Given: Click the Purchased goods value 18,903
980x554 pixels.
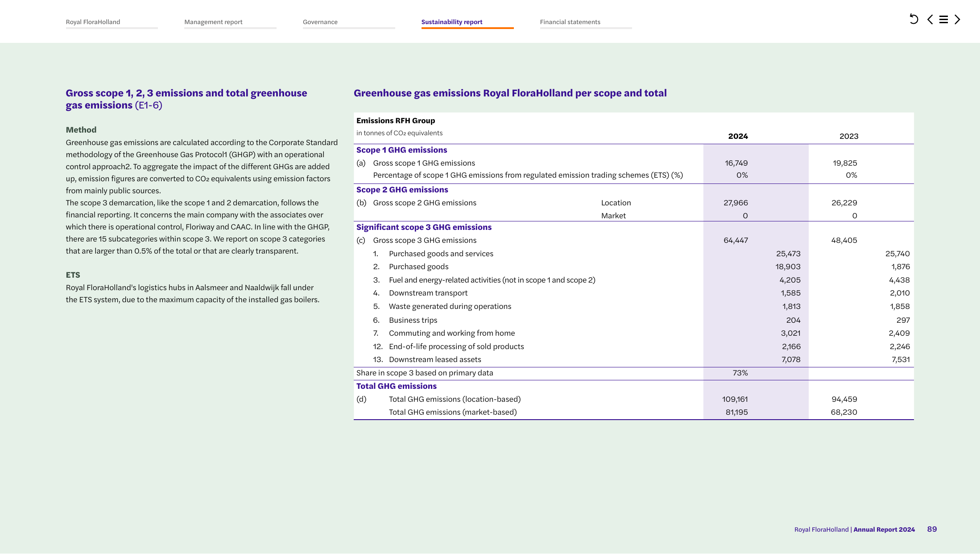Looking at the screenshot, I should point(788,267).
